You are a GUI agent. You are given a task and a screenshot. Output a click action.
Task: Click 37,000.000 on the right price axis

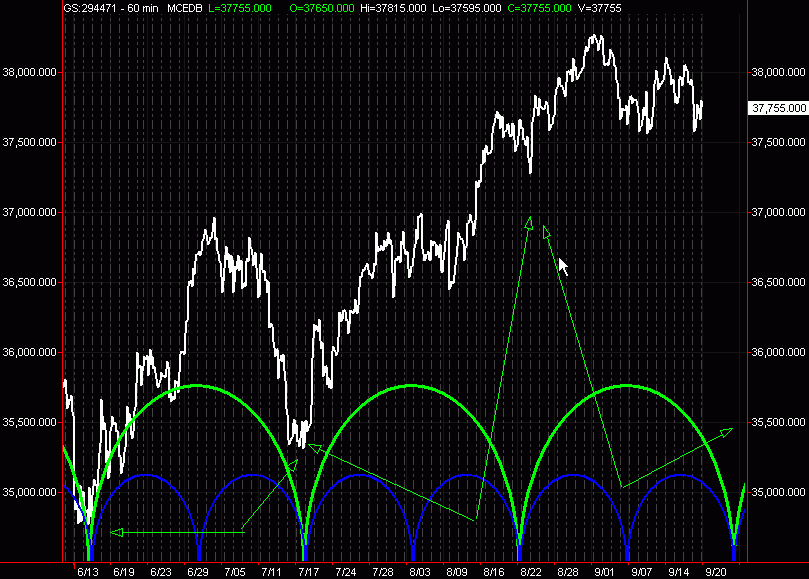(777, 212)
